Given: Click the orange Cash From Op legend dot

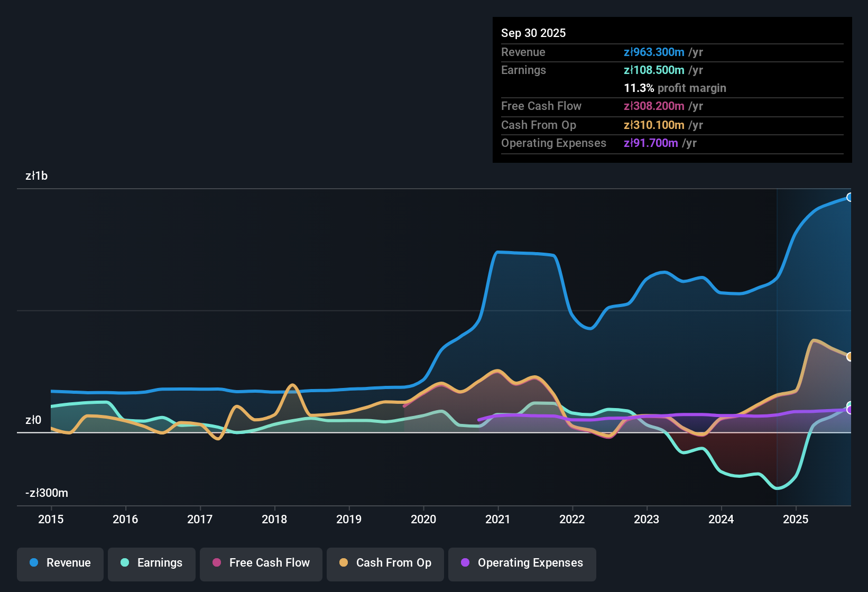Looking at the screenshot, I should (344, 563).
